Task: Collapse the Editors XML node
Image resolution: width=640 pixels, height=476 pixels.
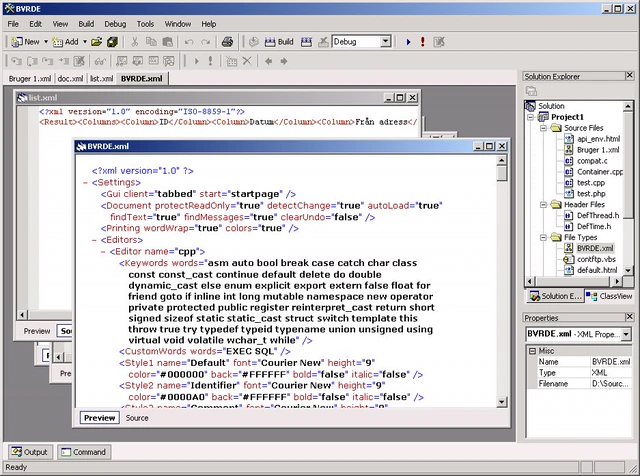Action: (94, 240)
